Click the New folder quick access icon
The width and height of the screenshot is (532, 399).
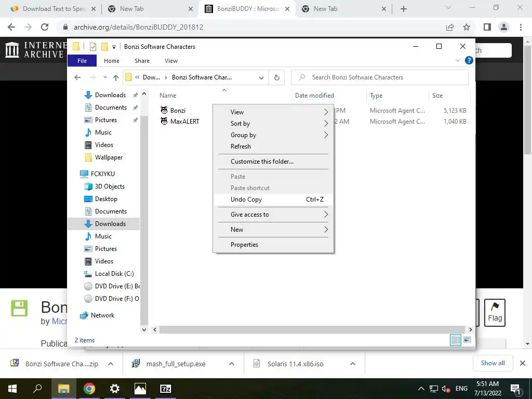pos(104,47)
